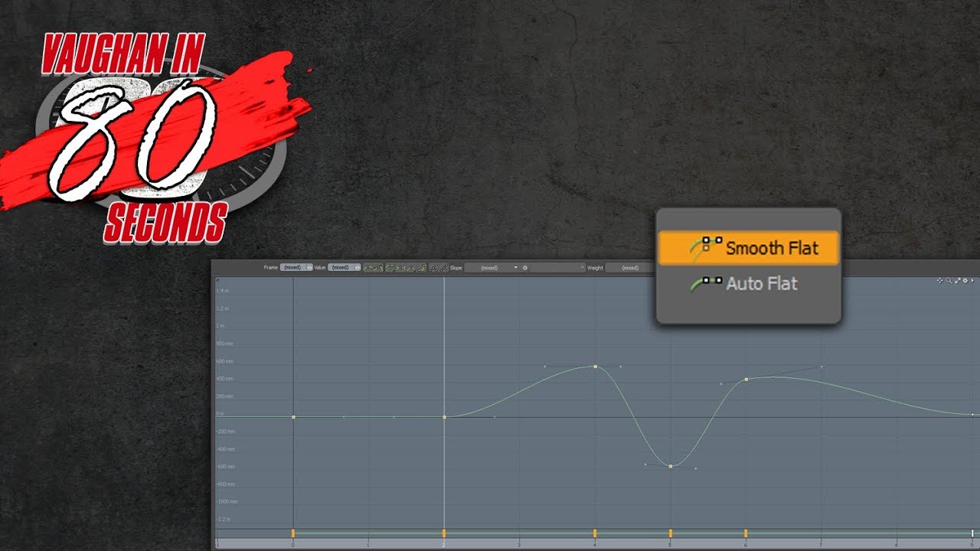Select the keyframe at frame 0
The height and width of the screenshot is (551, 980).
(293, 417)
